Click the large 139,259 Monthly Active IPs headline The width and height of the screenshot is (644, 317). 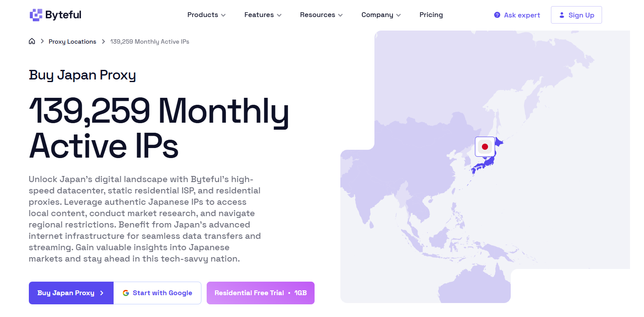pos(159,127)
